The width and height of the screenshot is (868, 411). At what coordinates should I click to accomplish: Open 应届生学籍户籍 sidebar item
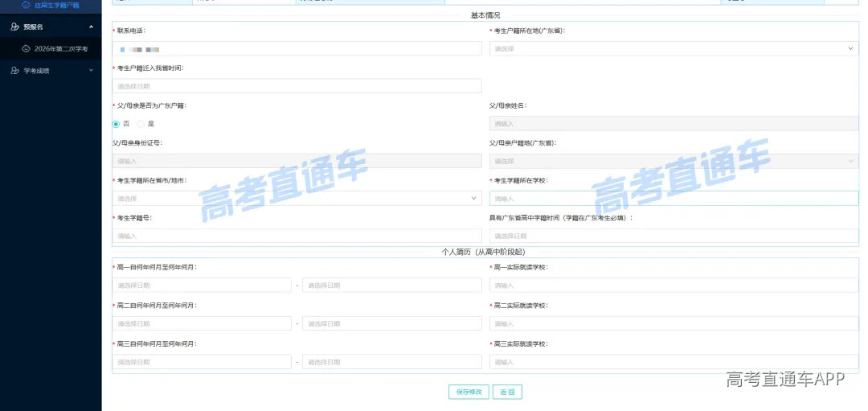tap(51, 5)
